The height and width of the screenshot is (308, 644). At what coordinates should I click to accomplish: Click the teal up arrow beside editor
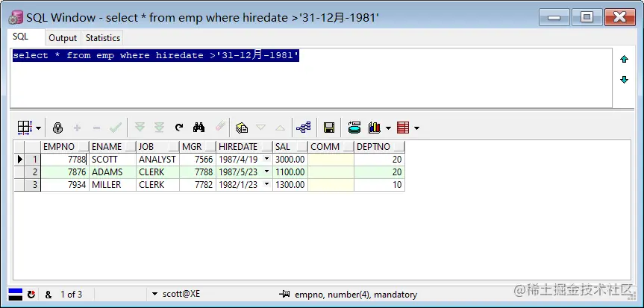pos(624,60)
